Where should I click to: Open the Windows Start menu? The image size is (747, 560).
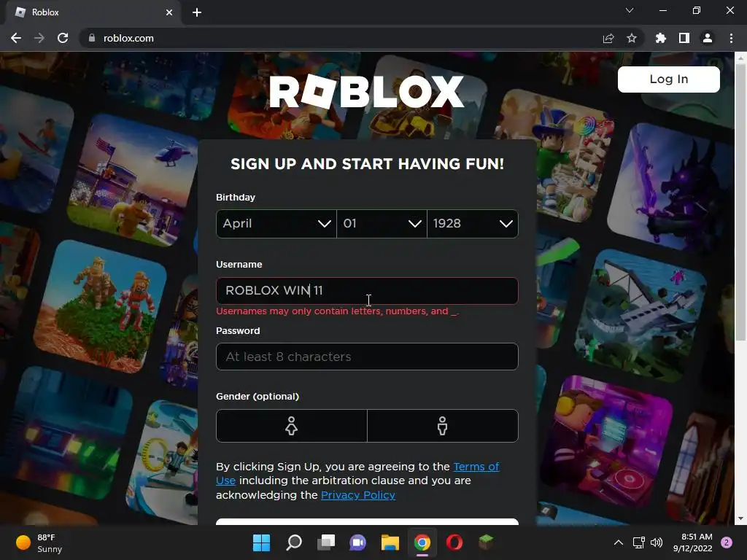pos(261,542)
